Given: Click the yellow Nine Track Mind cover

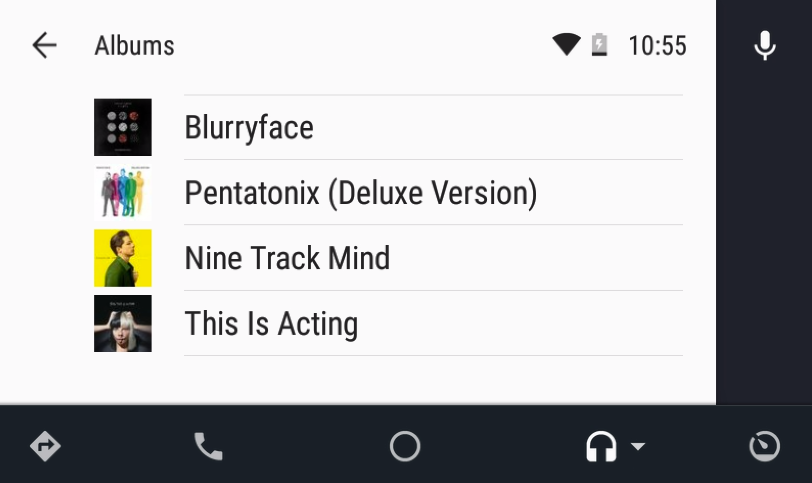Looking at the screenshot, I should pyautogui.click(x=123, y=258).
